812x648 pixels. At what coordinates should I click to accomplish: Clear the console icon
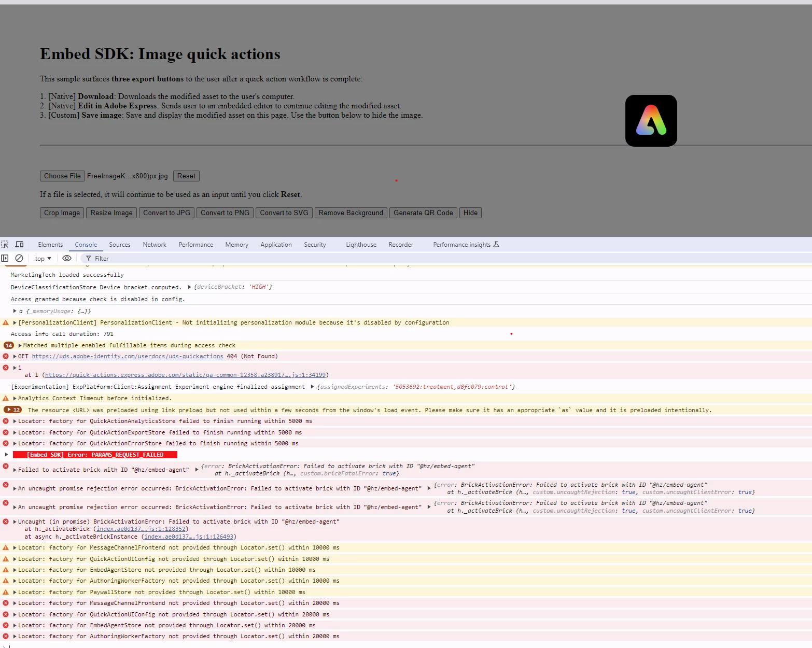(x=19, y=258)
